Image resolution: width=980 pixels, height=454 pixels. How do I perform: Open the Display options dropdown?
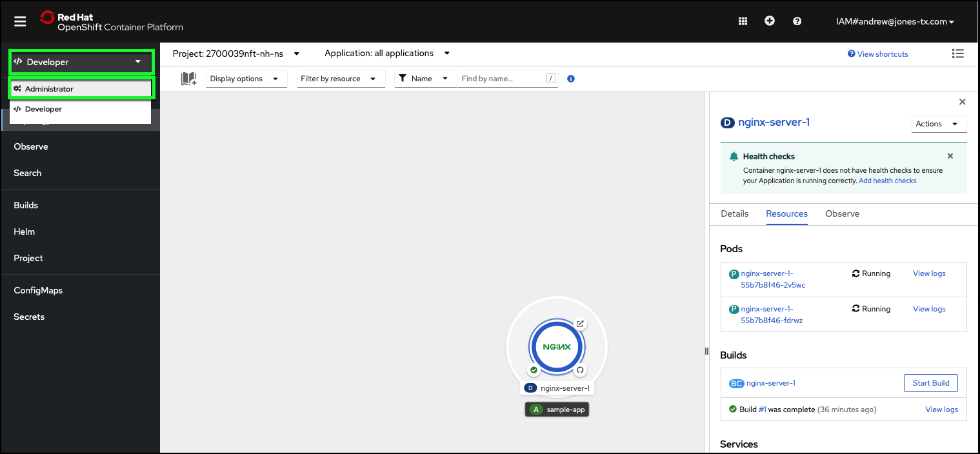pyautogui.click(x=246, y=79)
